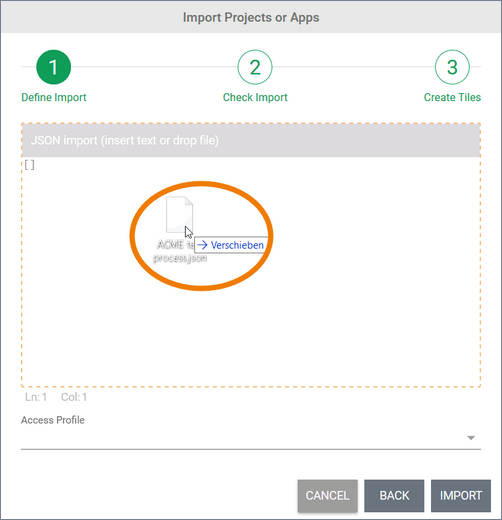The width and height of the screenshot is (502, 520).
Task: Click the Verschieben arrow tooltip
Action: (231, 245)
